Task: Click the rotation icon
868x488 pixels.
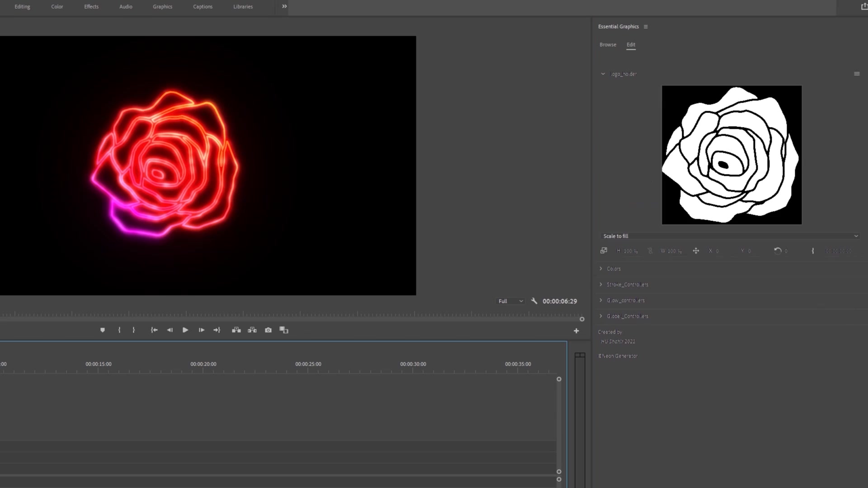Action: (x=778, y=251)
